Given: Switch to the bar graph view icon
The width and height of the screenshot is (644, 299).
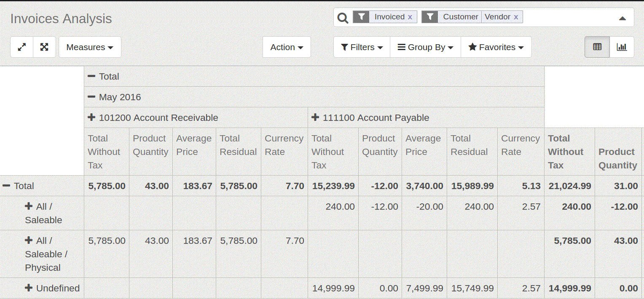Looking at the screenshot, I should pyautogui.click(x=621, y=47).
